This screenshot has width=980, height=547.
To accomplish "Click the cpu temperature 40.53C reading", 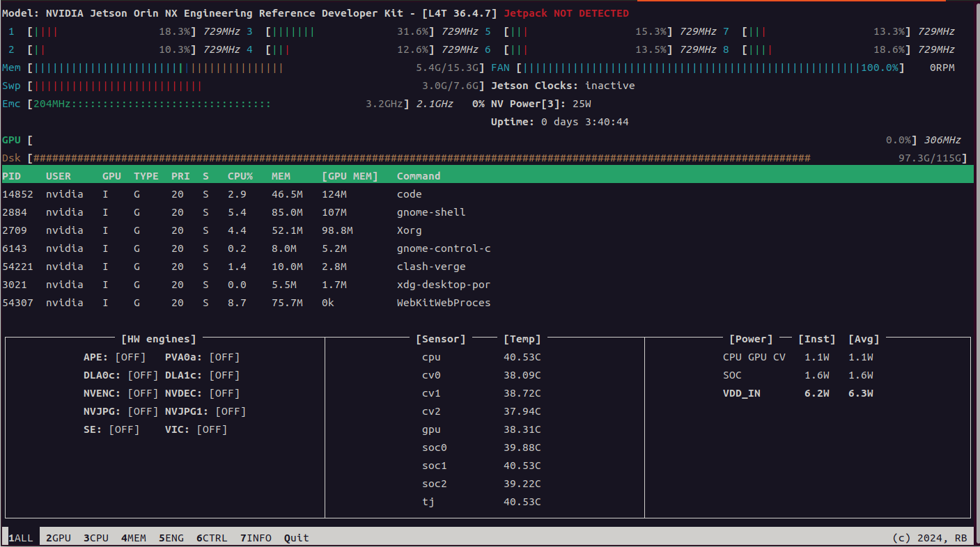I will click(x=522, y=357).
